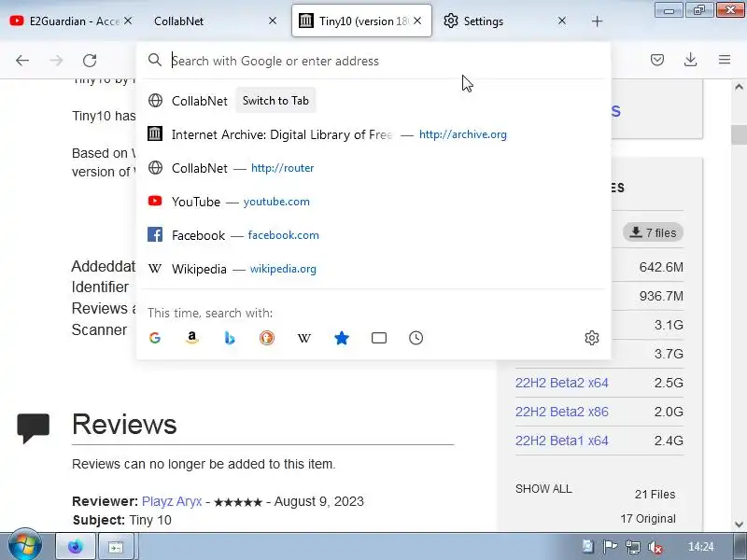Open the Pocket save icon
The image size is (747, 560).
click(x=657, y=60)
